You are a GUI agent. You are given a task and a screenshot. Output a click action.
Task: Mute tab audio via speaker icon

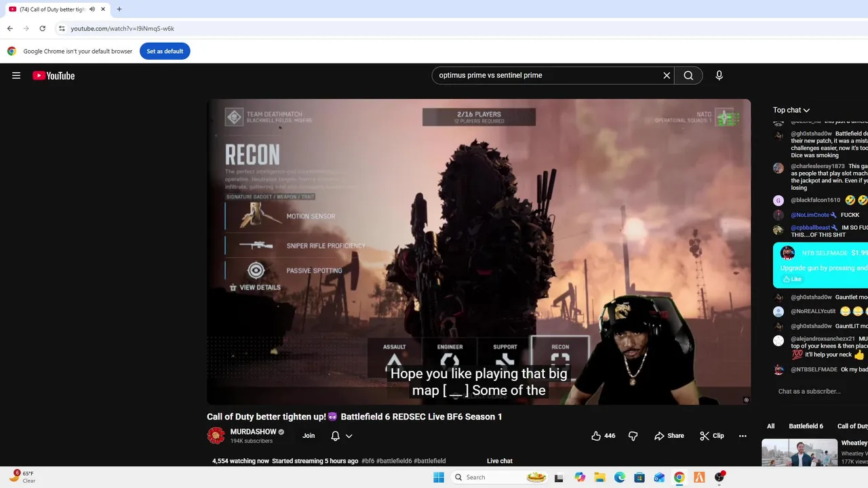(92, 9)
